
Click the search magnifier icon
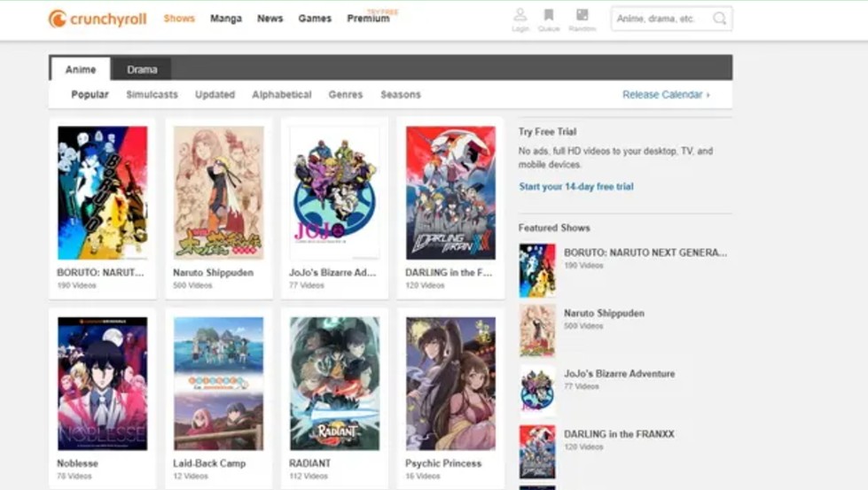coord(719,19)
